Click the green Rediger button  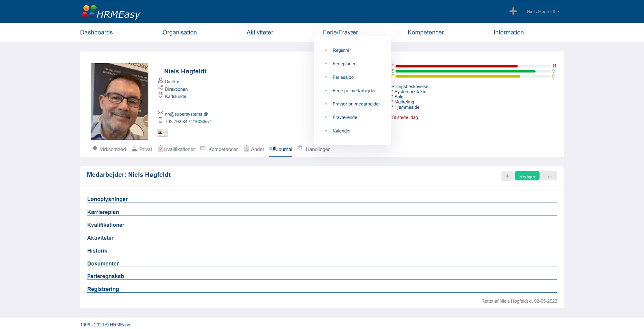point(527,176)
